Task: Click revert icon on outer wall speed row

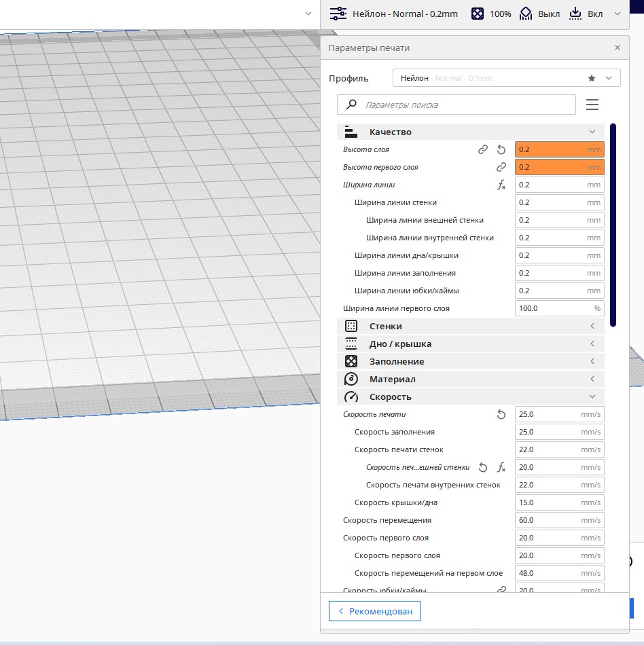Action: point(483,467)
